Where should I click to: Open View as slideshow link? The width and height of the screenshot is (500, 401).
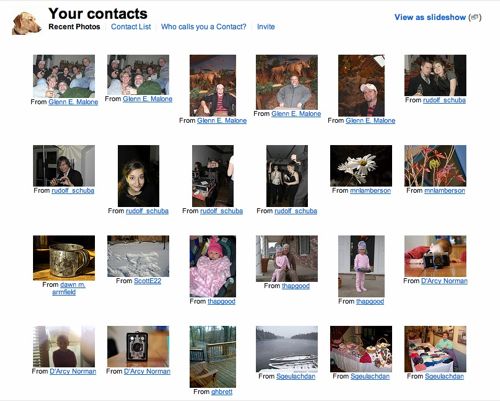[x=430, y=17]
